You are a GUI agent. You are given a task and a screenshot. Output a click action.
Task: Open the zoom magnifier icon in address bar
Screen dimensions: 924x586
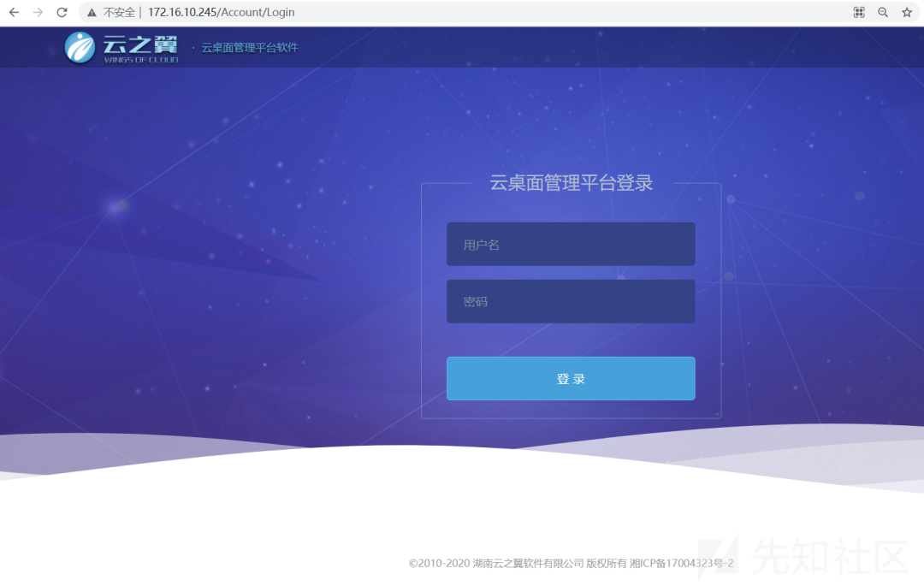click(883, 12)
